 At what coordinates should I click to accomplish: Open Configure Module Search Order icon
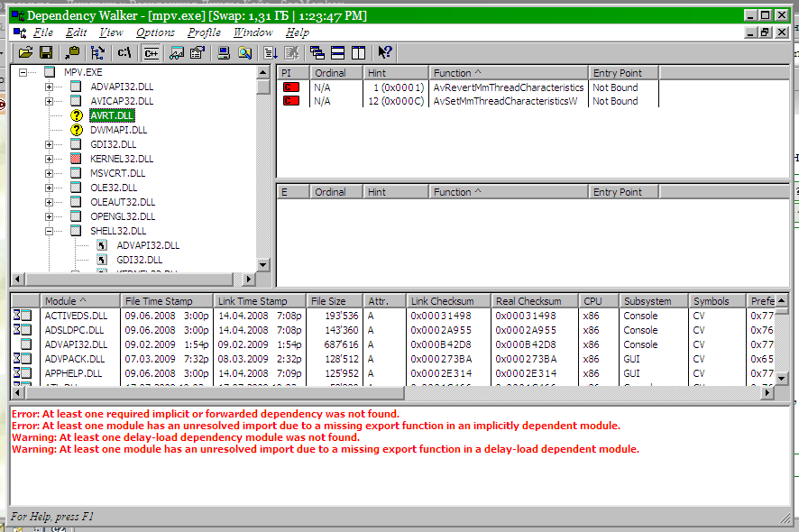(244, 53)
